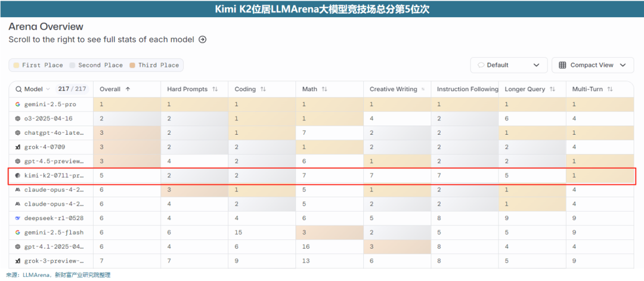Image resolution: width=644 pixels, height=281 pixels.
Task: Click the OpenAI logo beside o3-2025-04-16
Action: [18, 118]
